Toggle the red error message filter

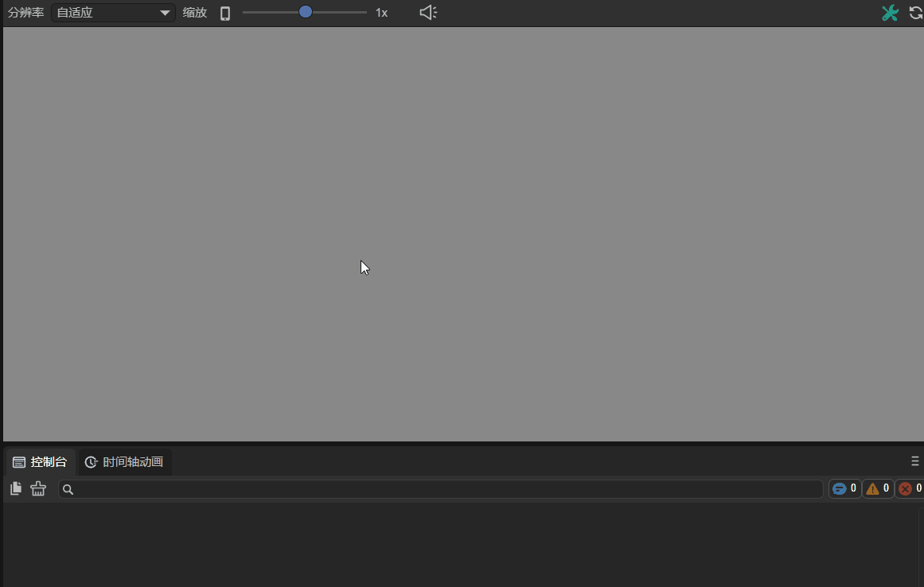coord(910,488)
